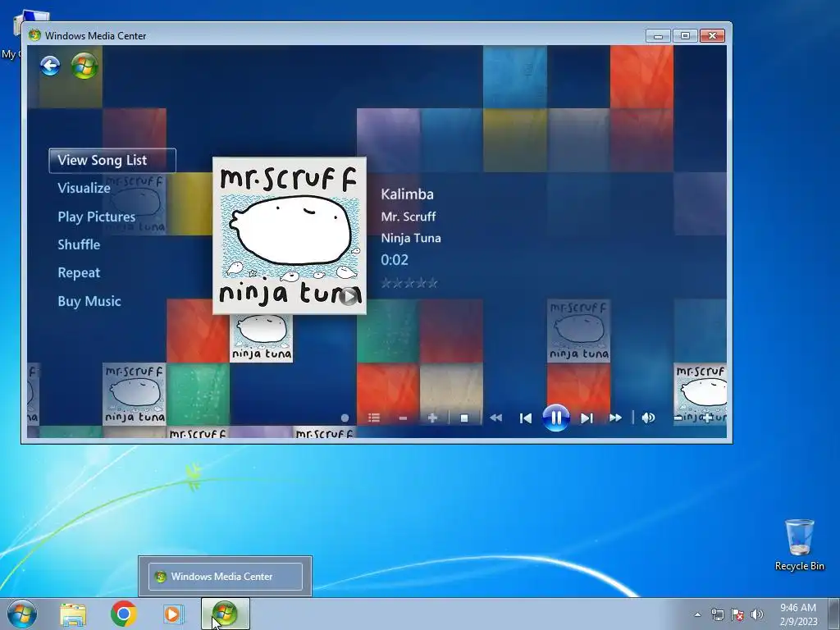Screen dimensions: 840x630
Task: Pause playback with the blue pause button
Action: 555,418
